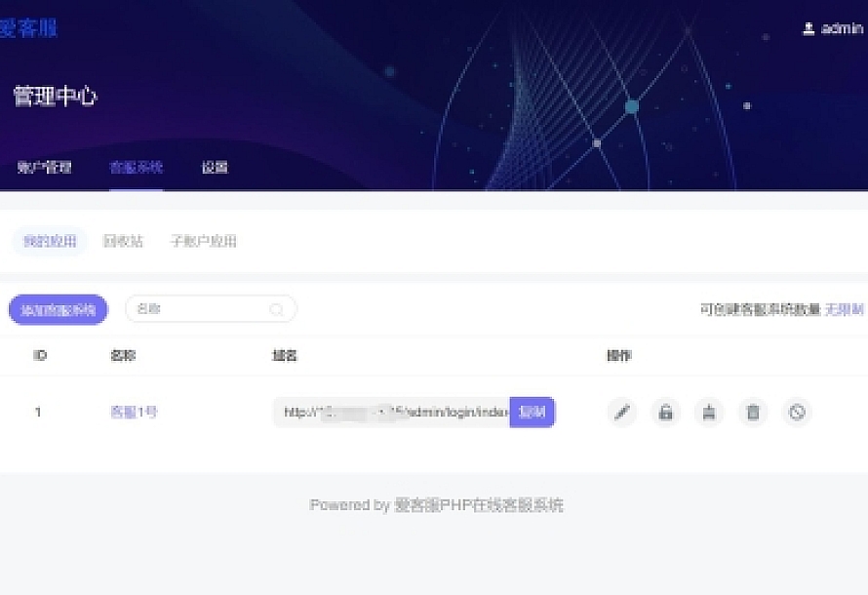Click the 爱客服 logo at top left
The image size is (868, 595).
pos(28,29)
